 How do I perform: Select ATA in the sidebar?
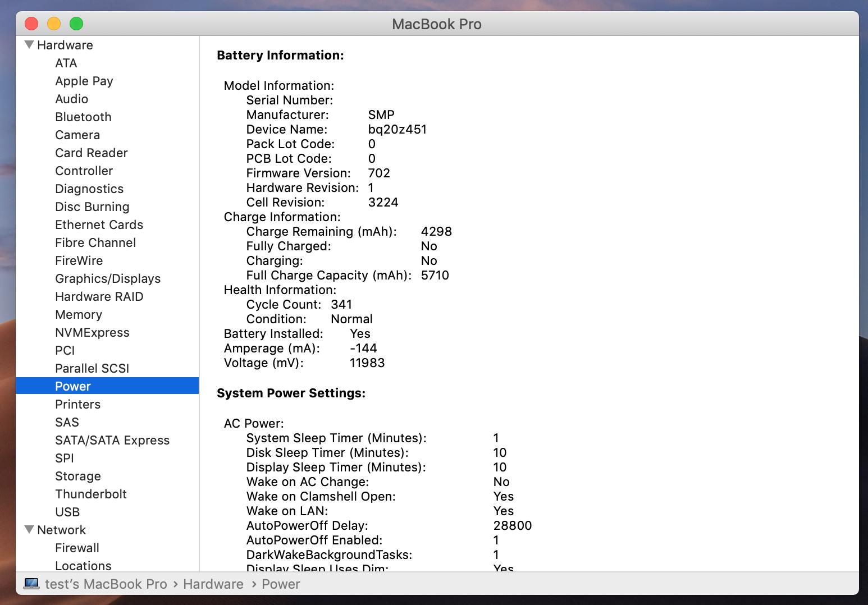pos(66,63)
